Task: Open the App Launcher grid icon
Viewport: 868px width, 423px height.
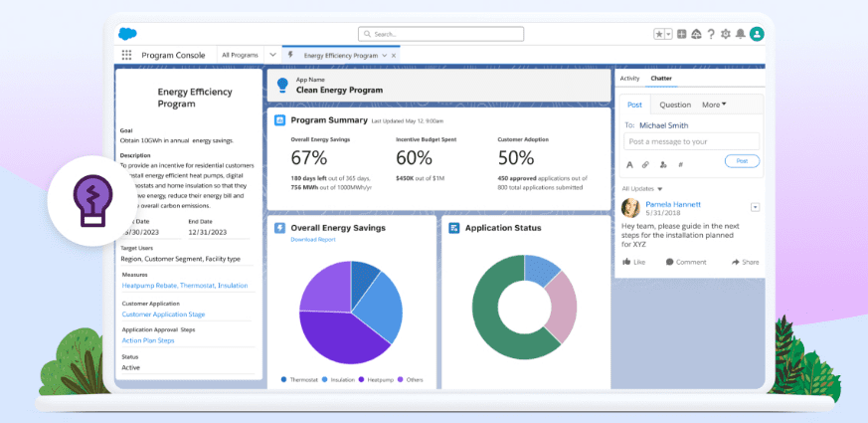Action: pyautogui.click(x=126, y=55)
